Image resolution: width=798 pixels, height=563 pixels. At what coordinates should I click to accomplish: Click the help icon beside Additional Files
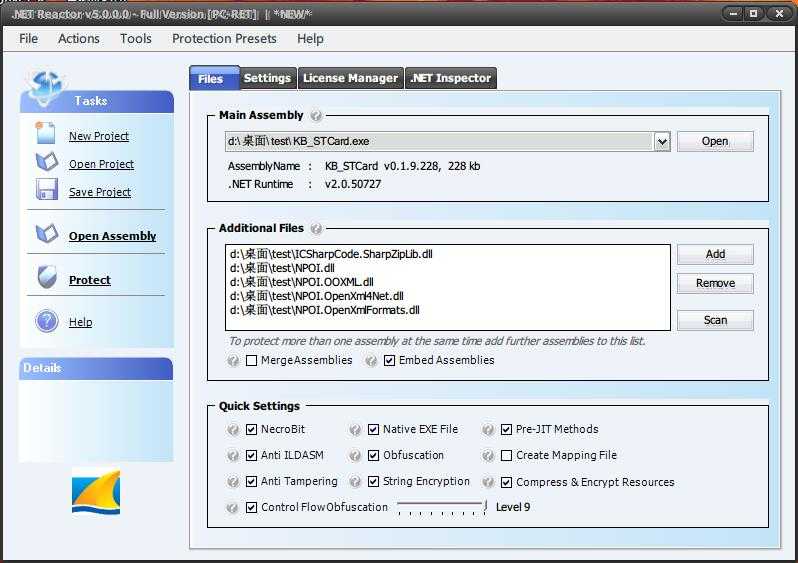coord(316,229)
